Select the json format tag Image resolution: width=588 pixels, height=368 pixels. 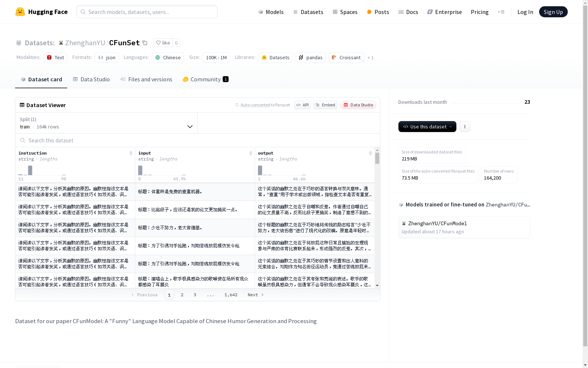coord(107,57)
